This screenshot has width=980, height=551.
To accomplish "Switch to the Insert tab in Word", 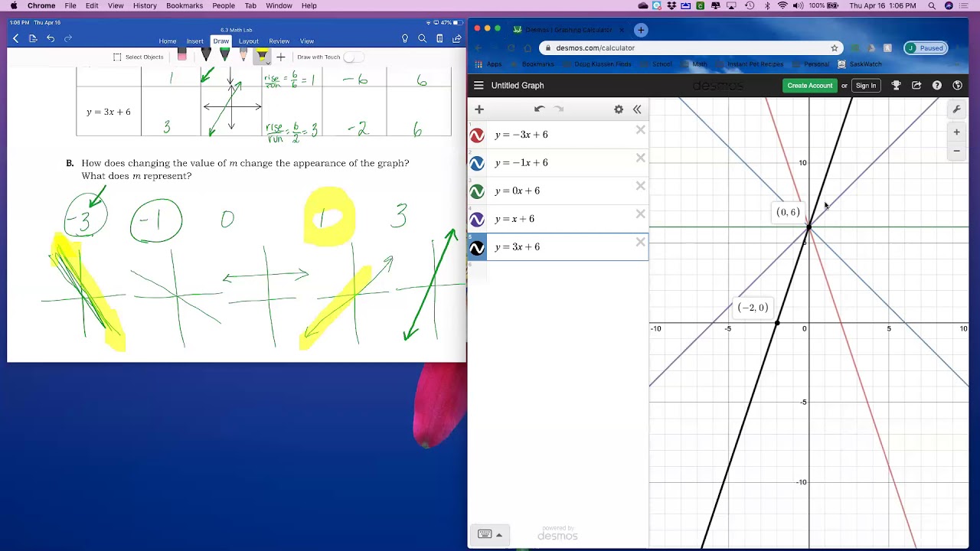I will point(195,41).
